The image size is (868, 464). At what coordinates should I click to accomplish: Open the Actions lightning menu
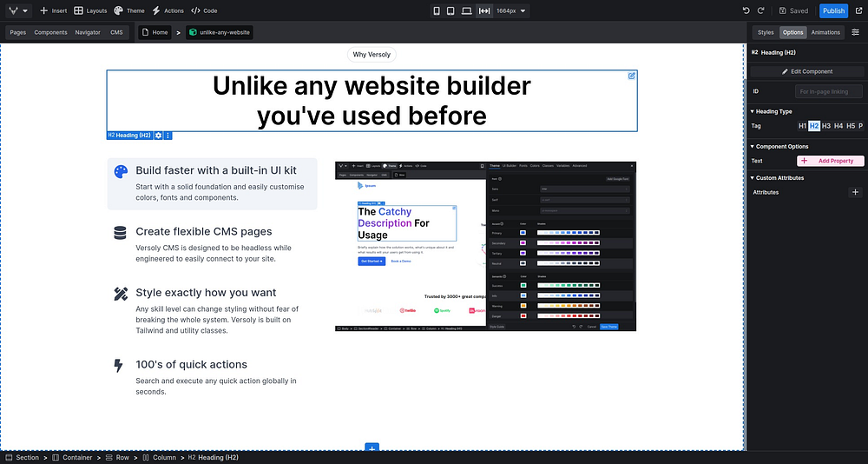168,10
